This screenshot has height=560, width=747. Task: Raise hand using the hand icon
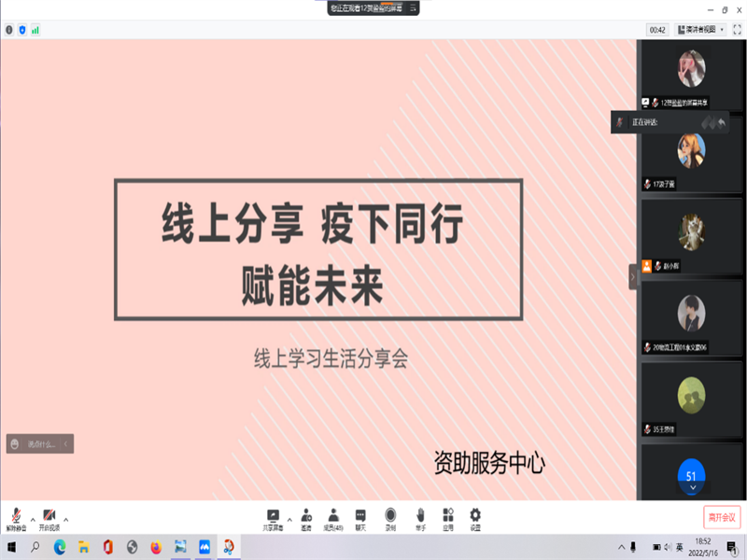(420, 517)
